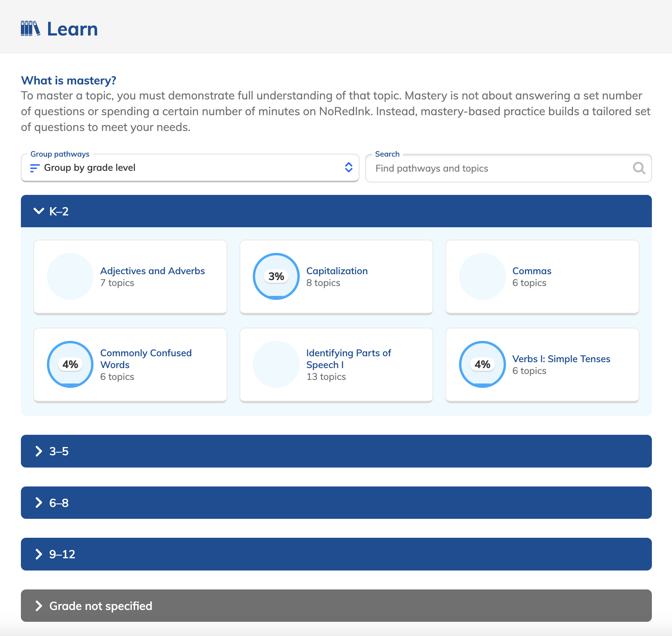Click "7 topics" under Adjectives and Adverbs

[117, 283]
